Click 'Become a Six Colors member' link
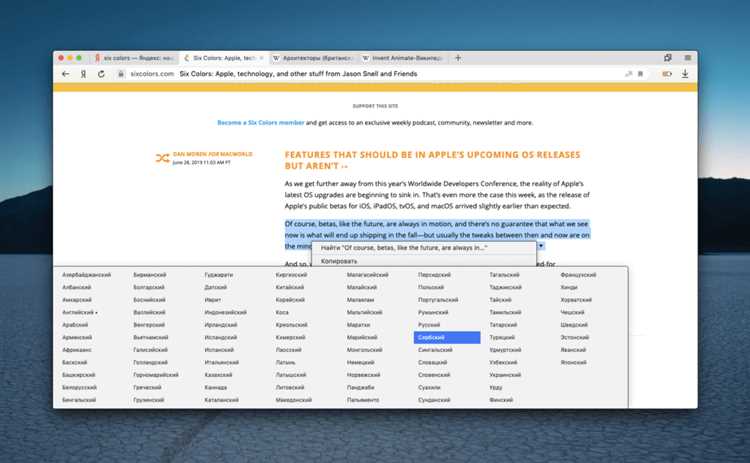Viewport: 750px width, 463px height. tap(260, 122)
